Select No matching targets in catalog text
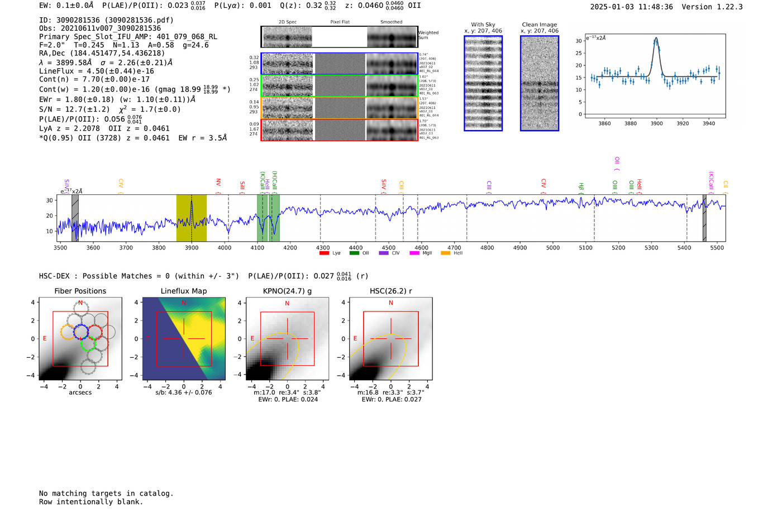Viewport: 782px width, 532px height. coord(106,493)
